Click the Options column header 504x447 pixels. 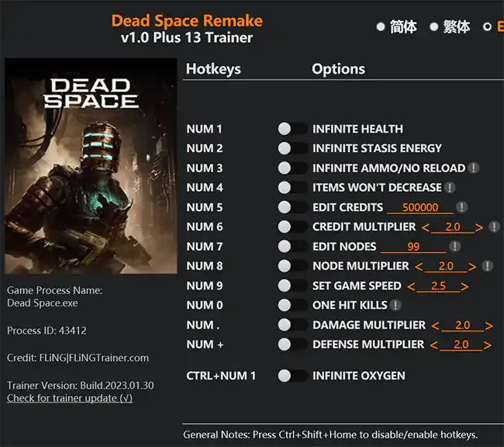[338, 69]
